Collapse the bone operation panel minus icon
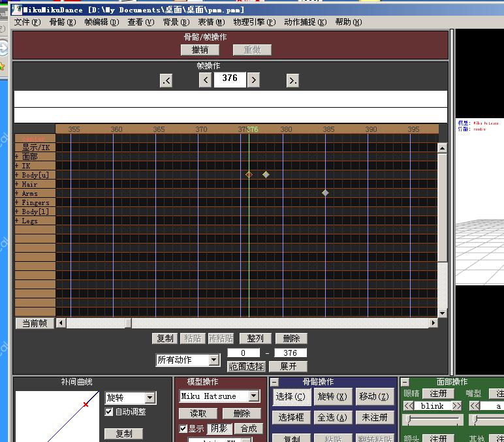The image size is (504, 442). [274, 382]
